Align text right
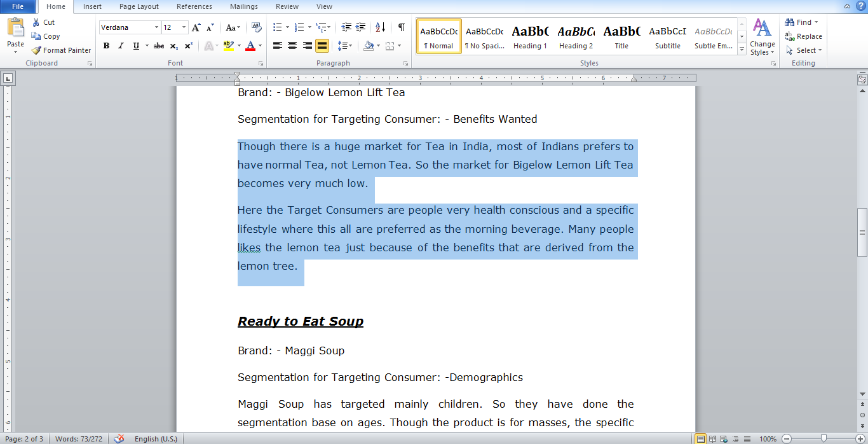 tap(308, 46)
